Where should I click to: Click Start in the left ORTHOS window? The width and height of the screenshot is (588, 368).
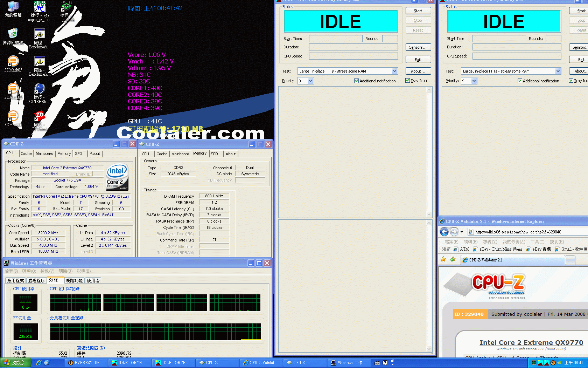(418, 11)
